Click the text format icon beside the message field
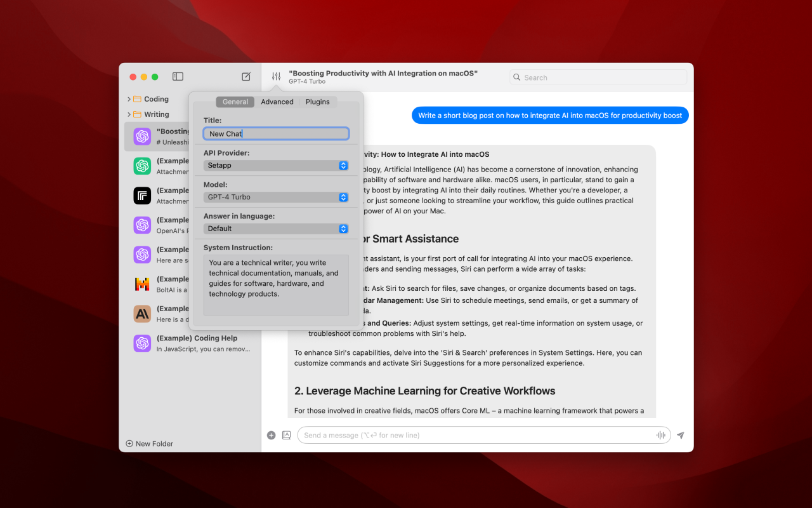The image size is (812, 508). click(287, 435)
